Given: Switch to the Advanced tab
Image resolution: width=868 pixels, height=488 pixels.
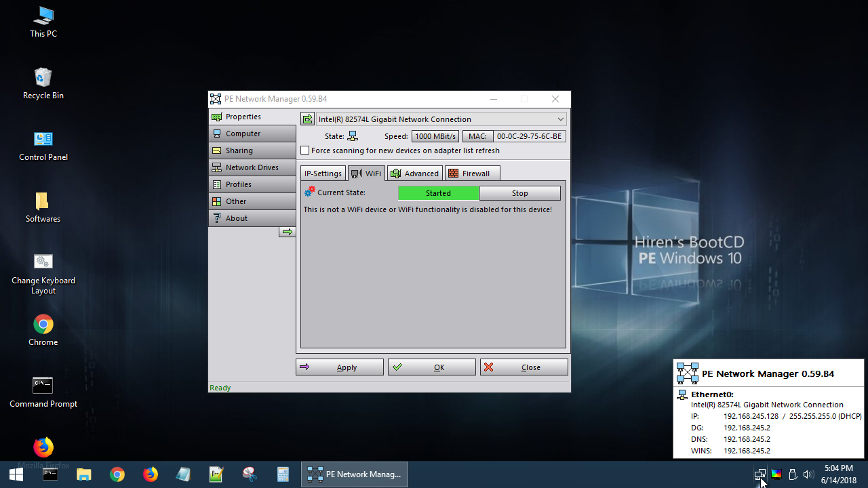Looking at the screenshot, I should tap(415, 174).
